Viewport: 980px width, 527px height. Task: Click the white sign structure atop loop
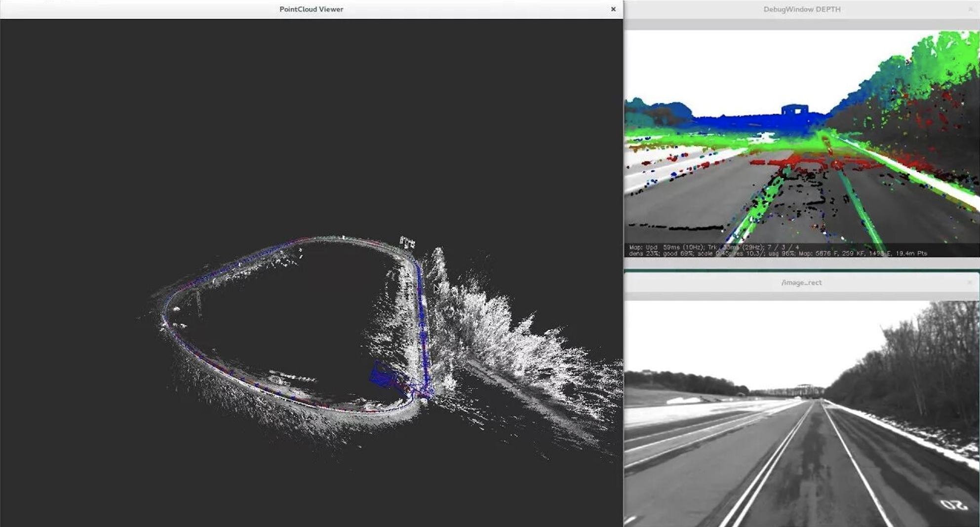407,242
